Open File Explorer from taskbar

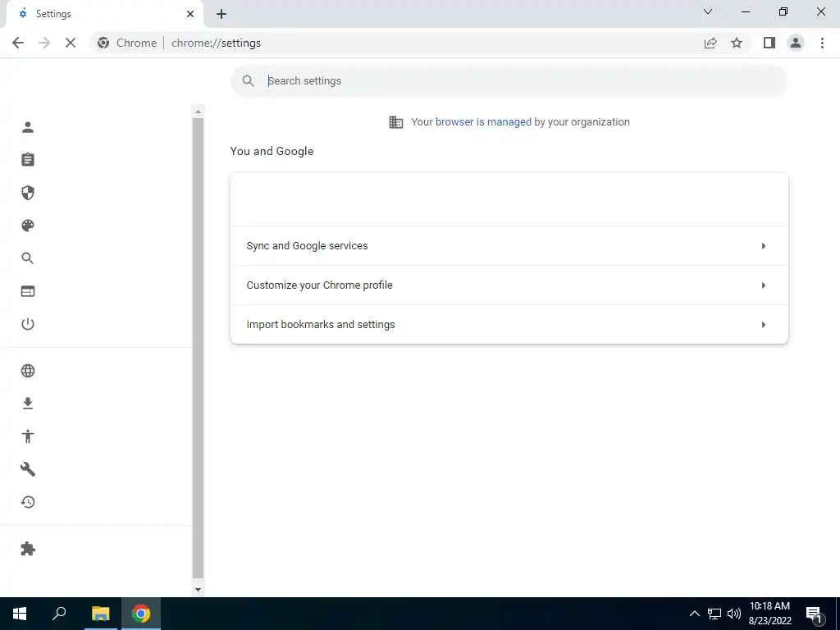pyautogui.click(x=101, y=614)
